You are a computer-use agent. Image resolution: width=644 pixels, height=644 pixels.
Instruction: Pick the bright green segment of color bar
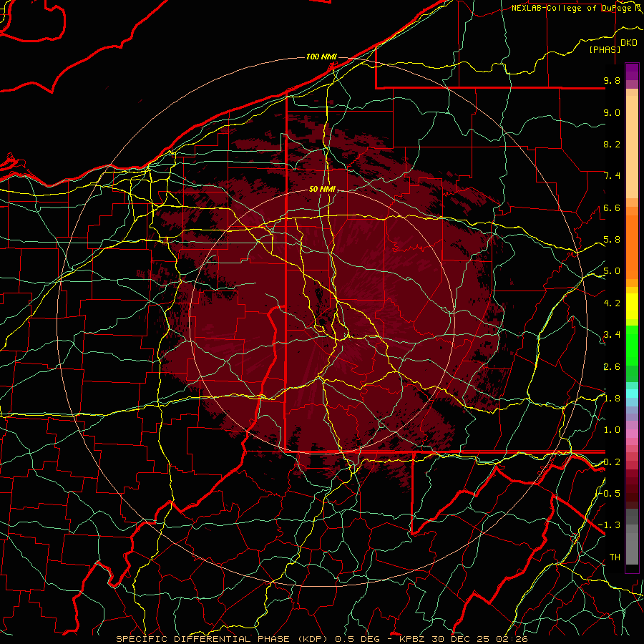pyautogui.click(x=632, y=344)
